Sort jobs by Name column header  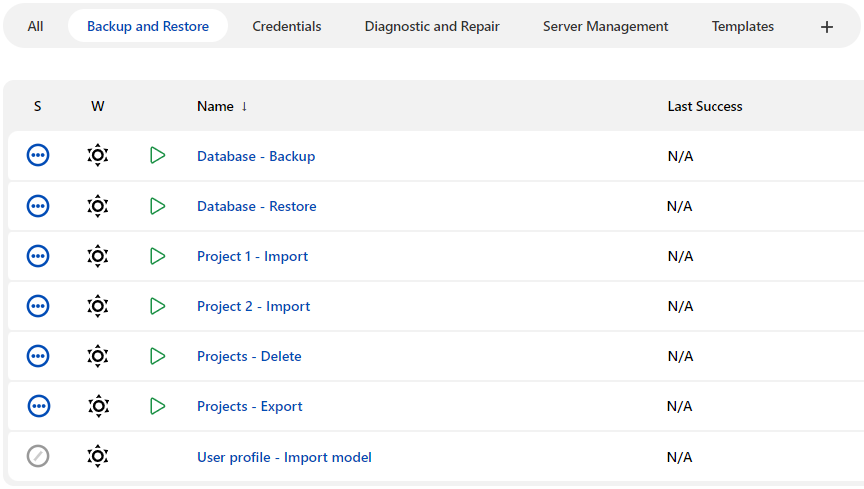point(215,106)
